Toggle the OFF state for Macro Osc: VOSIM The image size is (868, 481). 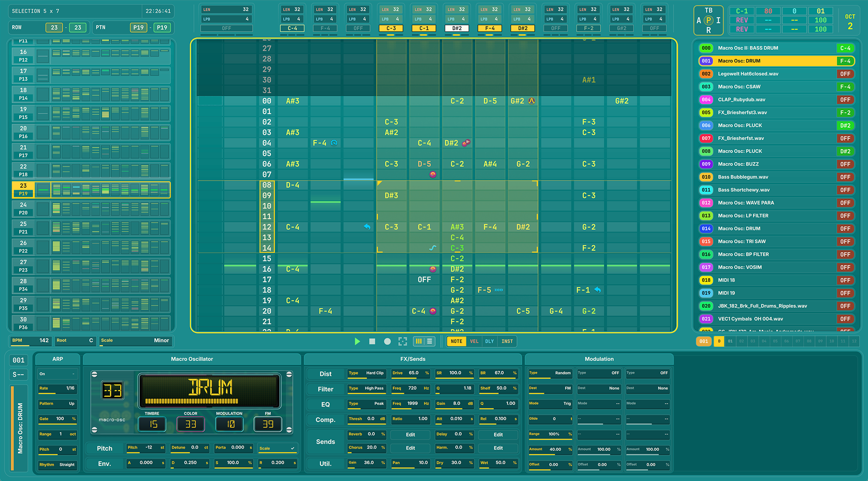pos(845,267)
